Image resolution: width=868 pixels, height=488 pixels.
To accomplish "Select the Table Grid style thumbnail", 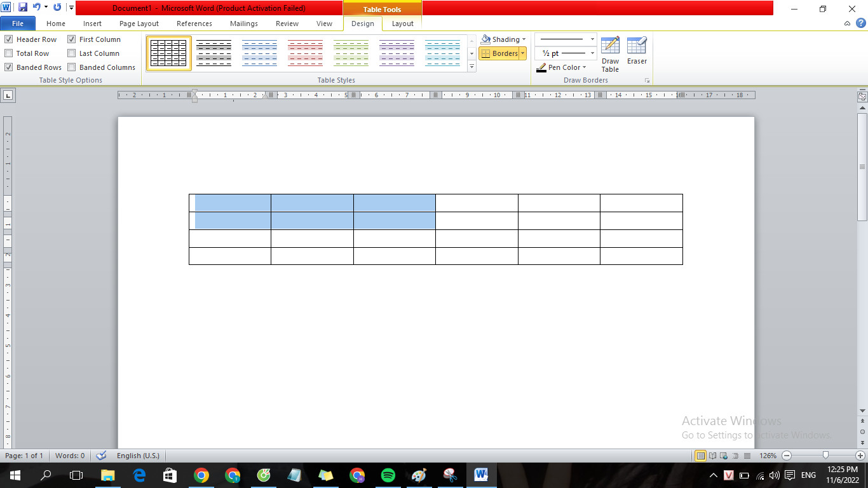I will tap(168, 53).
